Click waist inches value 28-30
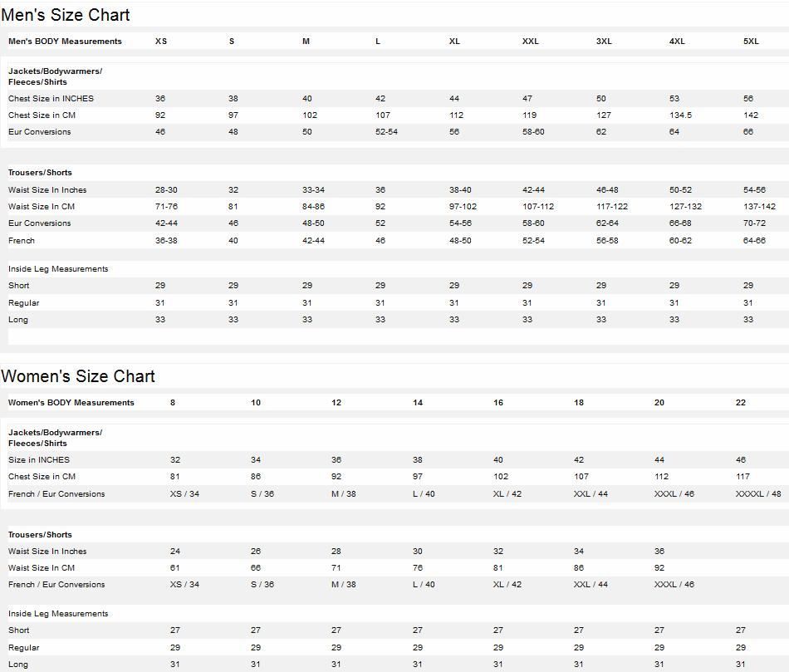789x672 pixels. pyautogui.click(x=166, y=190)
